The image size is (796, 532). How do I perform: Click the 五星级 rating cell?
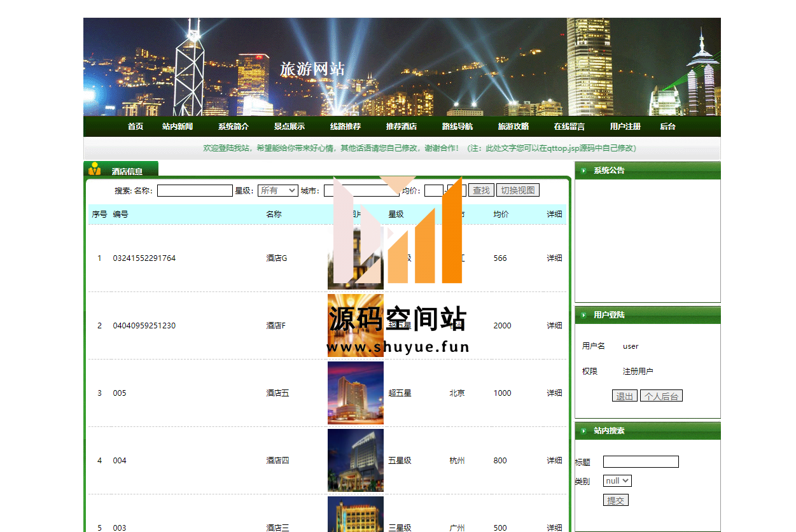[400, 461]
